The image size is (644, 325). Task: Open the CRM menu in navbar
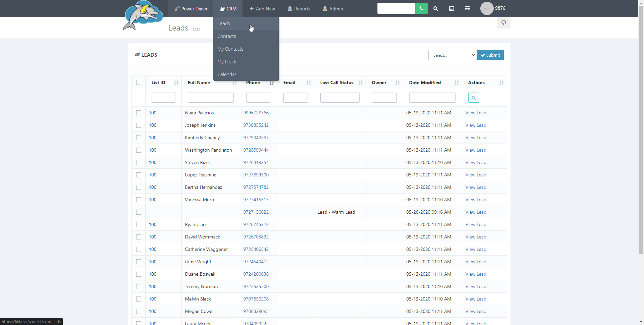coord(228,9)
